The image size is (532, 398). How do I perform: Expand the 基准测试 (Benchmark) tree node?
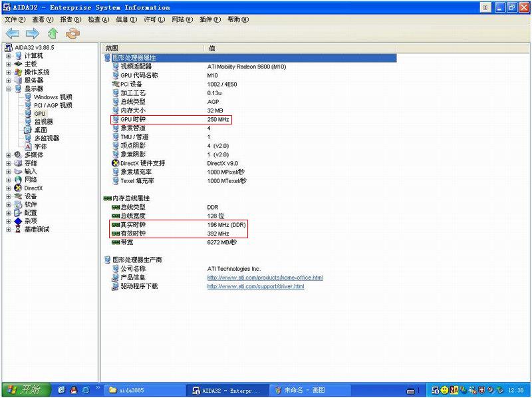coord(9,230)
